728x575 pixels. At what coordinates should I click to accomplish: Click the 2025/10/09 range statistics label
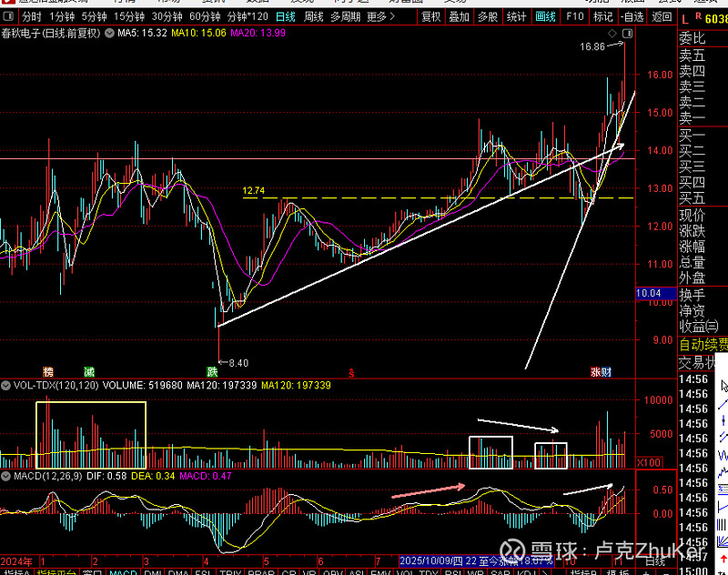[476, 560]
